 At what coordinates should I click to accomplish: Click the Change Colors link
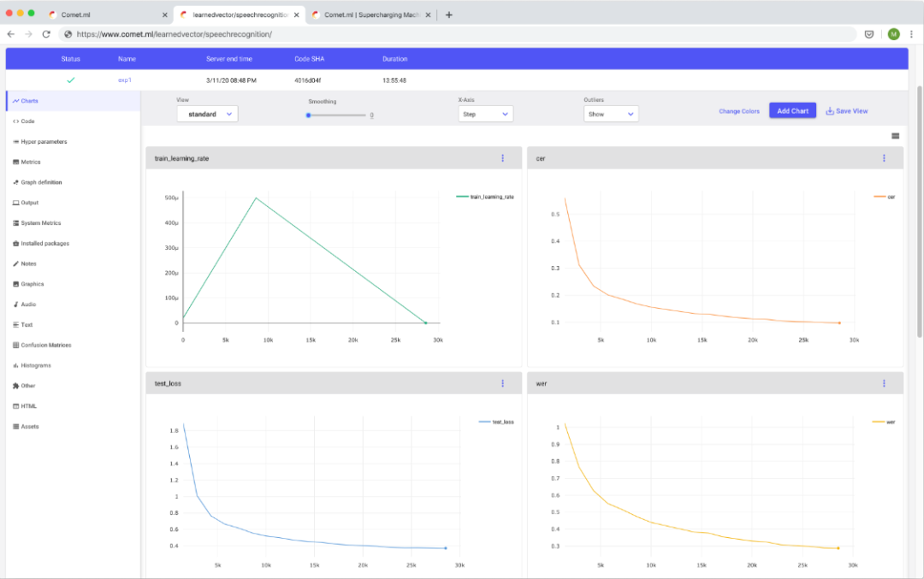(x=739, y=111)
